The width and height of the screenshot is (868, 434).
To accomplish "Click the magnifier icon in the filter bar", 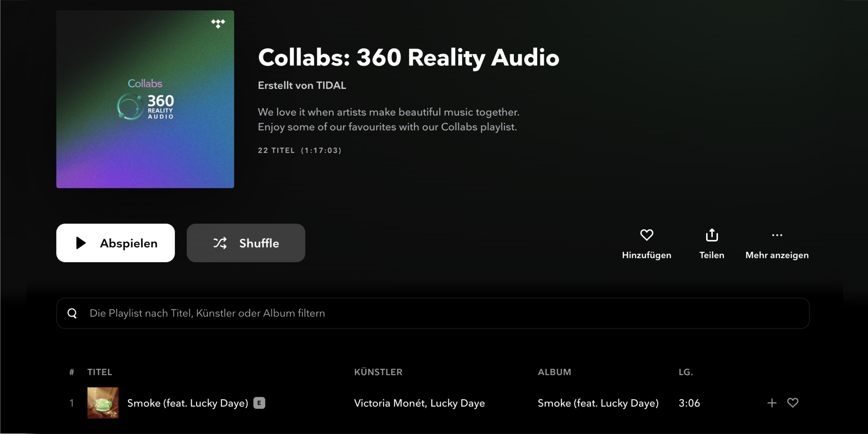I will 72,313.
